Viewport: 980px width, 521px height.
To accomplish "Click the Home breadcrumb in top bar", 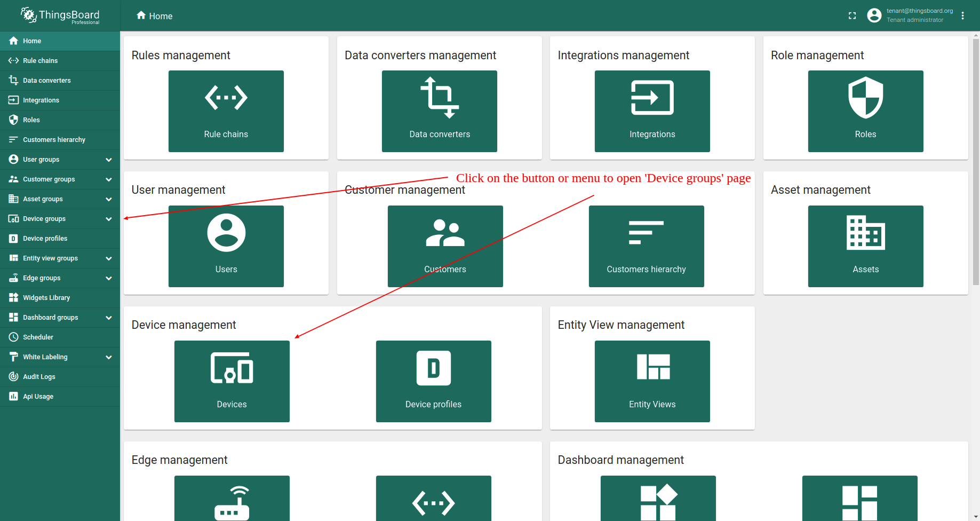I will tap(155, 16).
